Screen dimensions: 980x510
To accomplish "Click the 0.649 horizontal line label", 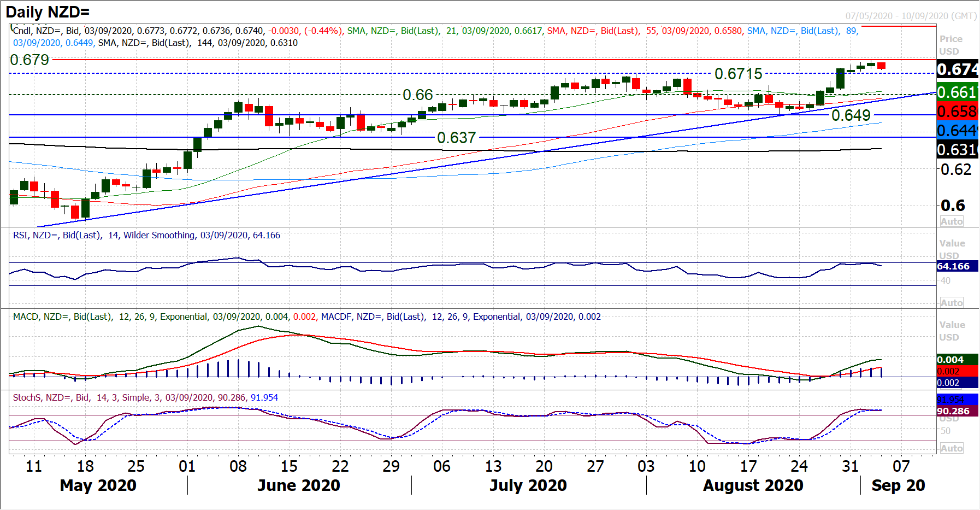I will pyautogui.click(x=851, y=115).
